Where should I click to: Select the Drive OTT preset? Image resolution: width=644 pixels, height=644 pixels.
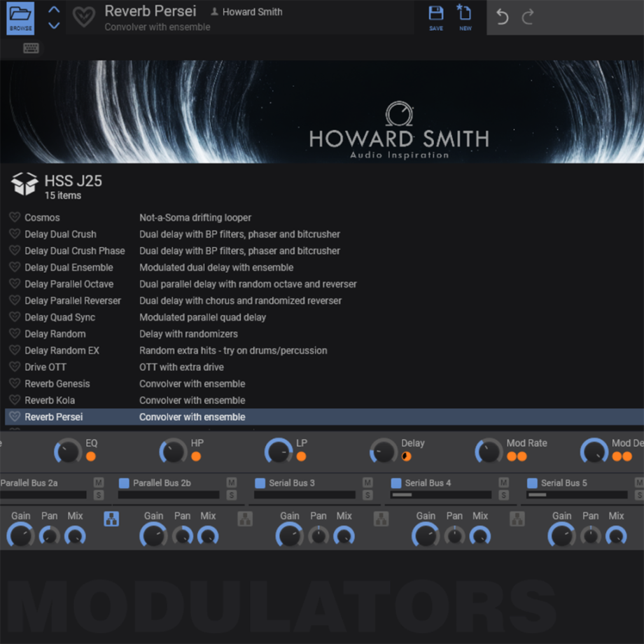(43, 367)
